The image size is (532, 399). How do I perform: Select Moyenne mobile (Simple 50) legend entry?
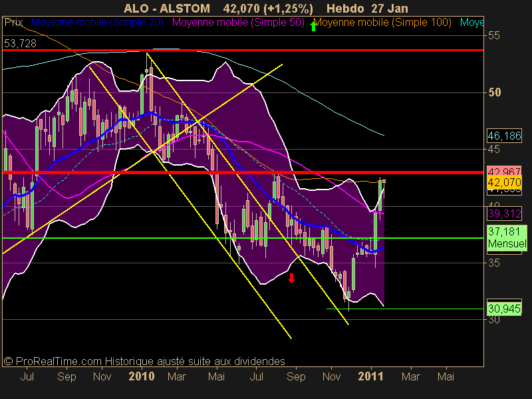[238, 23]
